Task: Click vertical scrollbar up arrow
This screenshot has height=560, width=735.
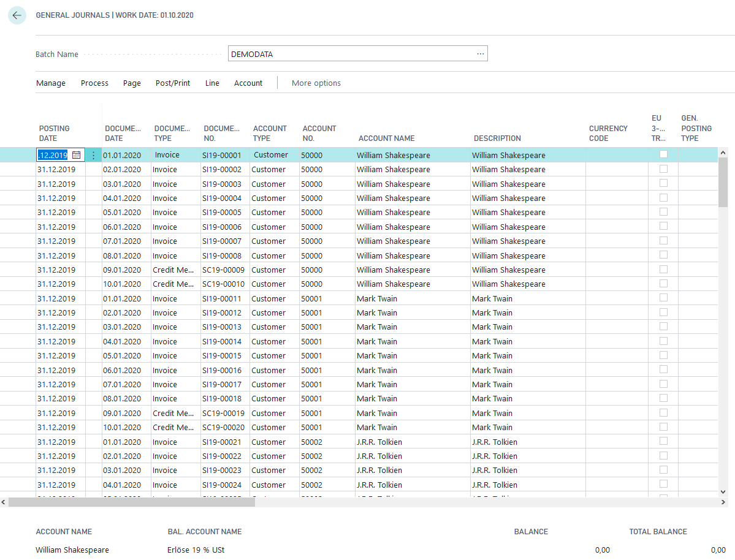Action: 723,153
